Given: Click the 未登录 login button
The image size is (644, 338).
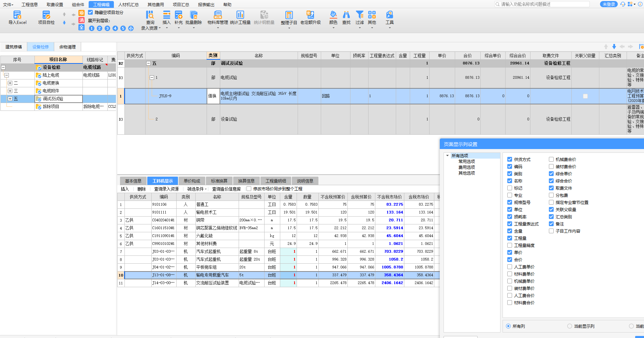Looking at the screenshot, I should tap(609, 4).
